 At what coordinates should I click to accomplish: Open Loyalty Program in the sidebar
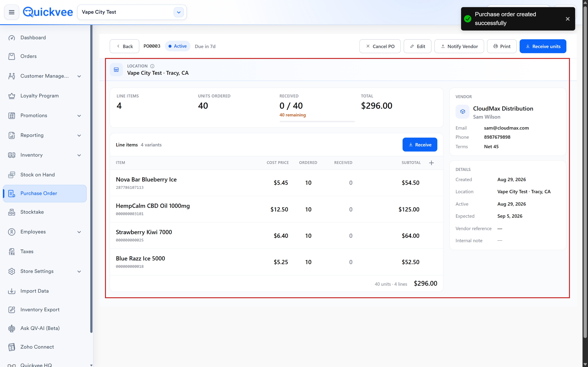(x=45, y=96)
